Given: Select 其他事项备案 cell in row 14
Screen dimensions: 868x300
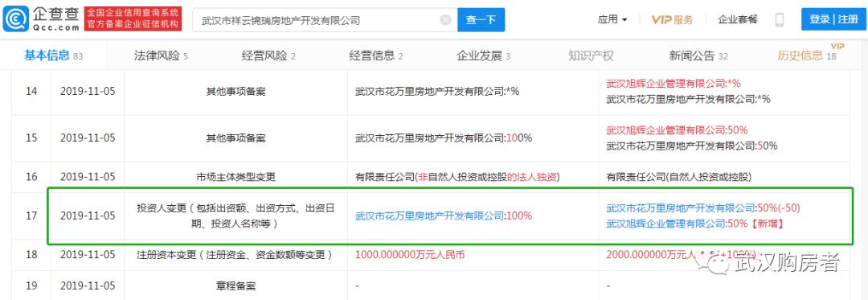Looking at the screenshot, I should click(x=235, y=92).
